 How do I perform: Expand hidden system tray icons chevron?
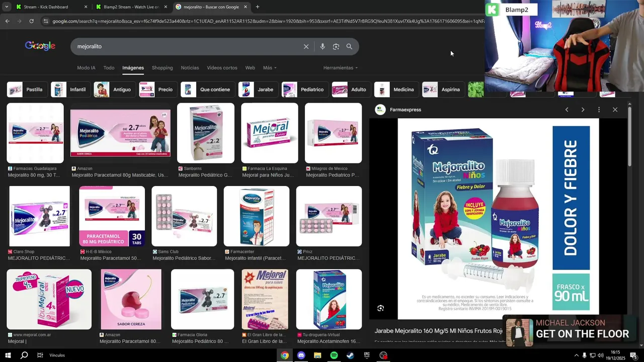click(x=576, y=355)
